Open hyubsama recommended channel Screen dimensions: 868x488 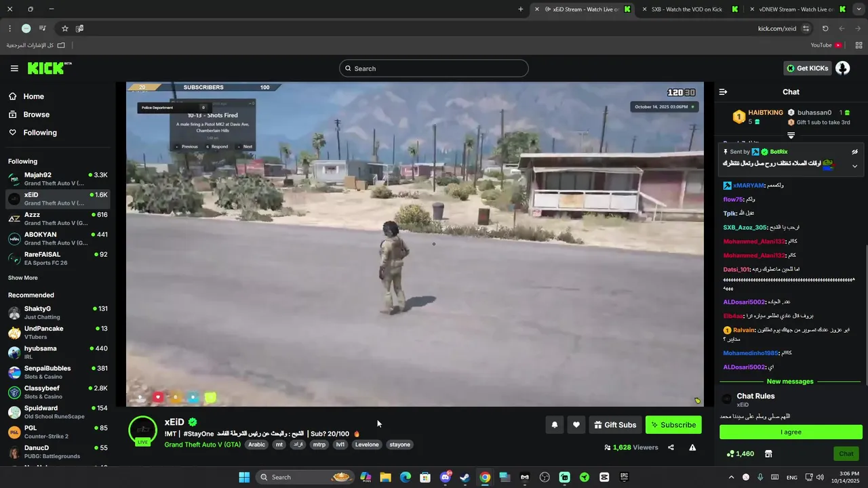[x=58, y=352]
